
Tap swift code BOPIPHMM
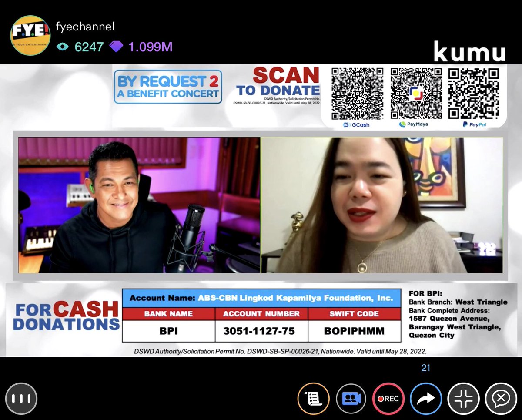354,331
